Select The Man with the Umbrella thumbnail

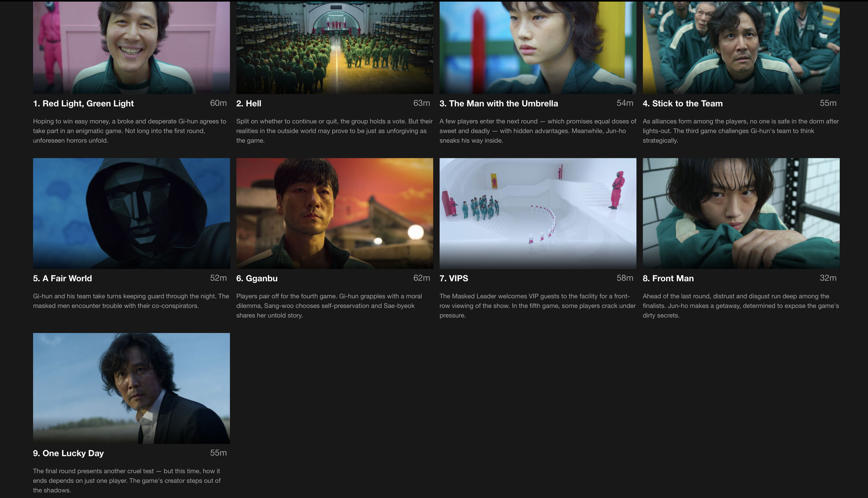(x=538, y=48)
